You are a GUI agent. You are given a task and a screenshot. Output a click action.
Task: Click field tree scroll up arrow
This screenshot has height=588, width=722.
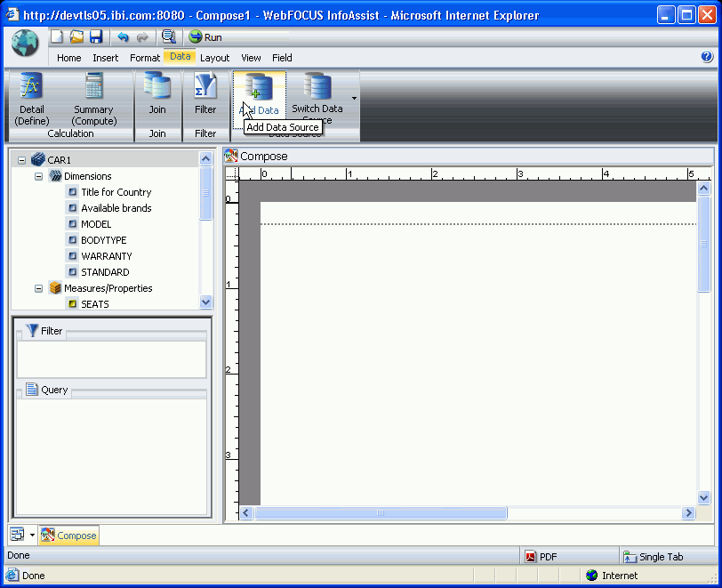[x=205, y=159]
